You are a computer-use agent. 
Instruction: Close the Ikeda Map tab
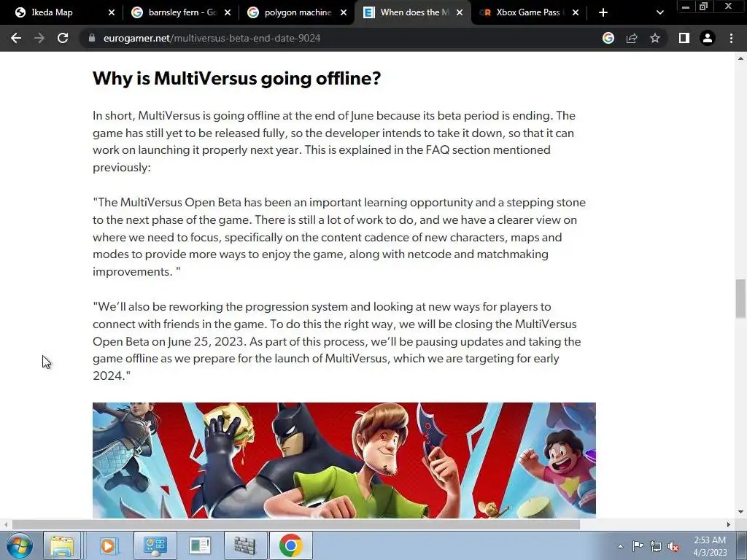tap(112, 12)
